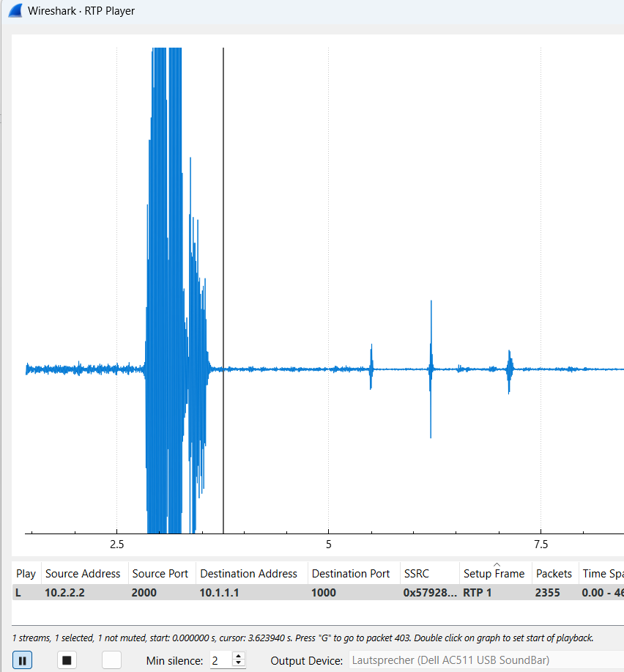Click the Play column header
The width and height of the screenshot is (624, 672).
[x=26, y=573]
